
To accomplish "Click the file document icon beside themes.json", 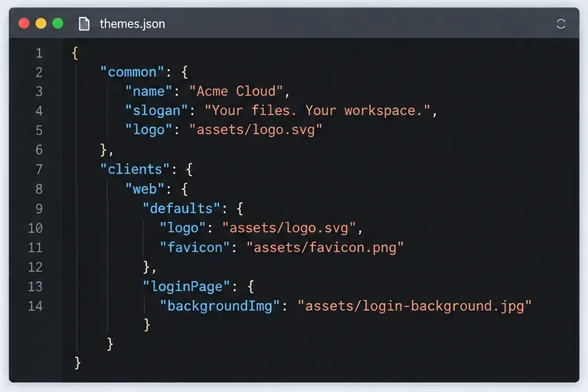I will [x=84, y=24].
